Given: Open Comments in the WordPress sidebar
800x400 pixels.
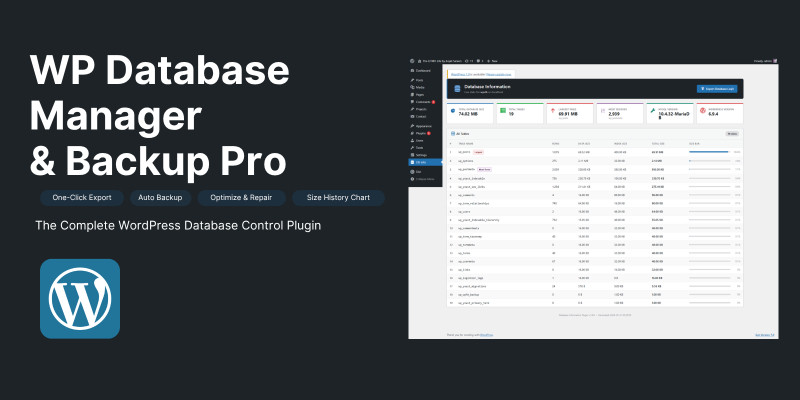Looking at the screenshot, I should [421, 102].
